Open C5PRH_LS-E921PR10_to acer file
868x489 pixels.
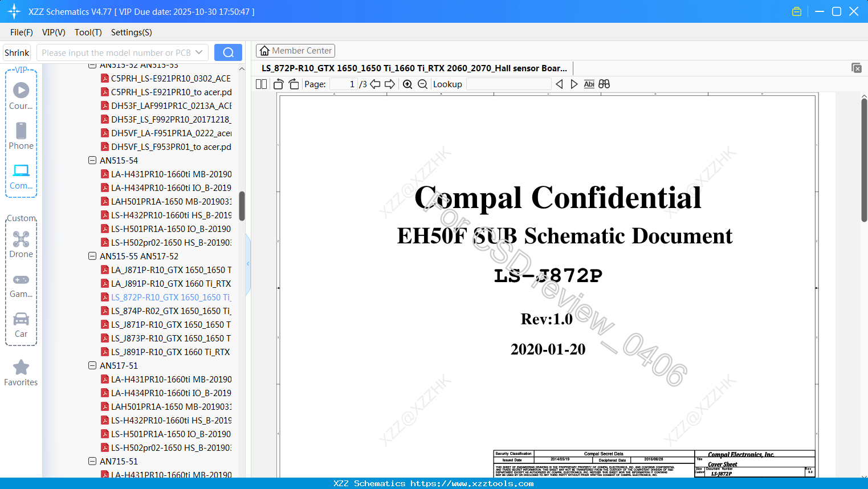click(x=172, y=92)
